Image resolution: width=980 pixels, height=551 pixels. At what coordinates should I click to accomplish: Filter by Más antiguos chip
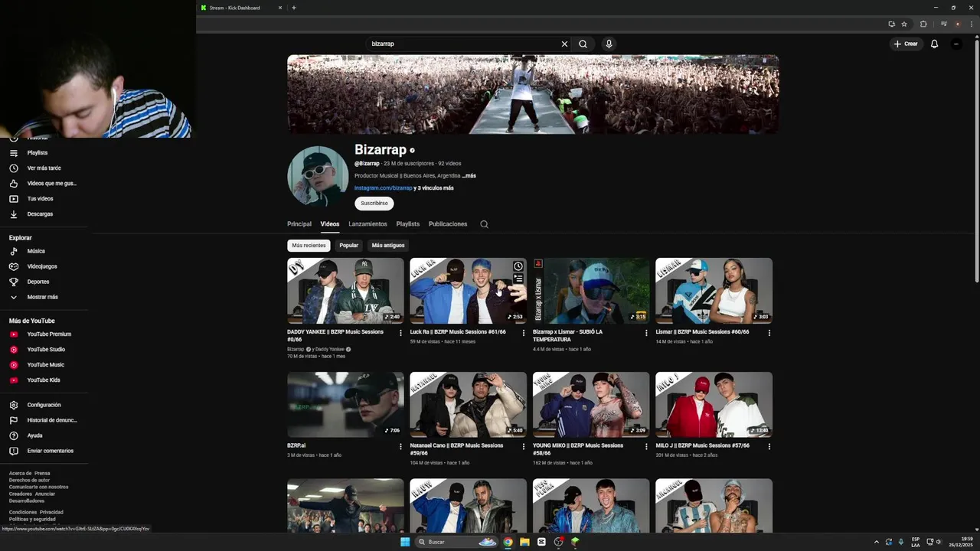pos(388,246)
